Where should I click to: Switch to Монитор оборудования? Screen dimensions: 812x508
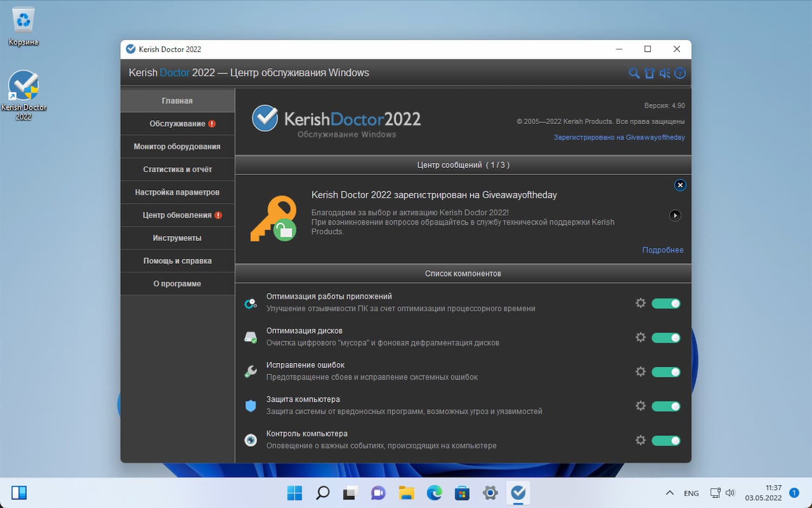[x=178, y=146]
